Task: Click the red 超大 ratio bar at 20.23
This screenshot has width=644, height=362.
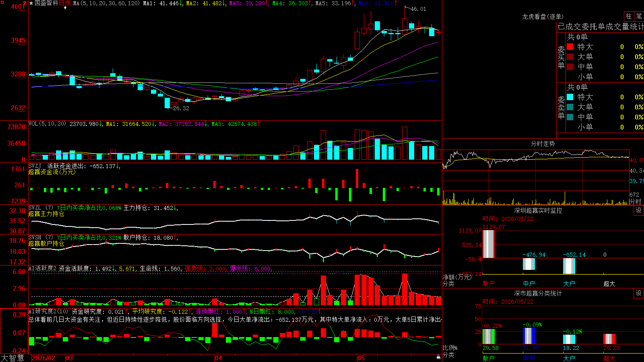Action: [609, 339]
